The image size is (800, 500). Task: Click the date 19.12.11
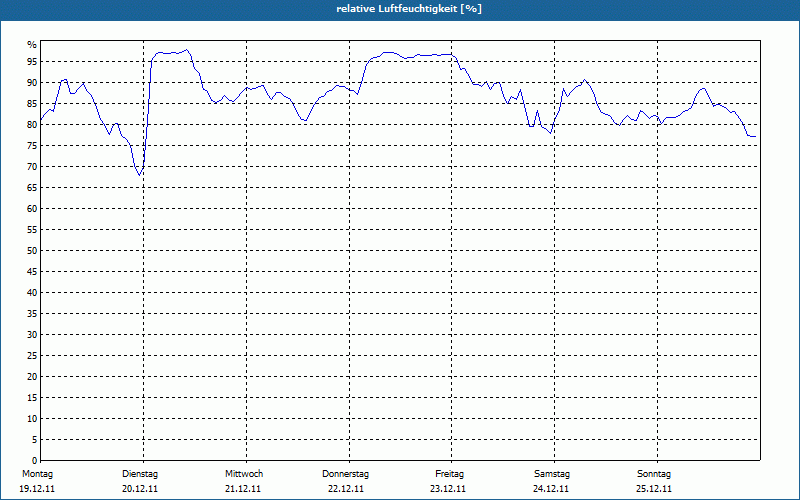[37, 489]
